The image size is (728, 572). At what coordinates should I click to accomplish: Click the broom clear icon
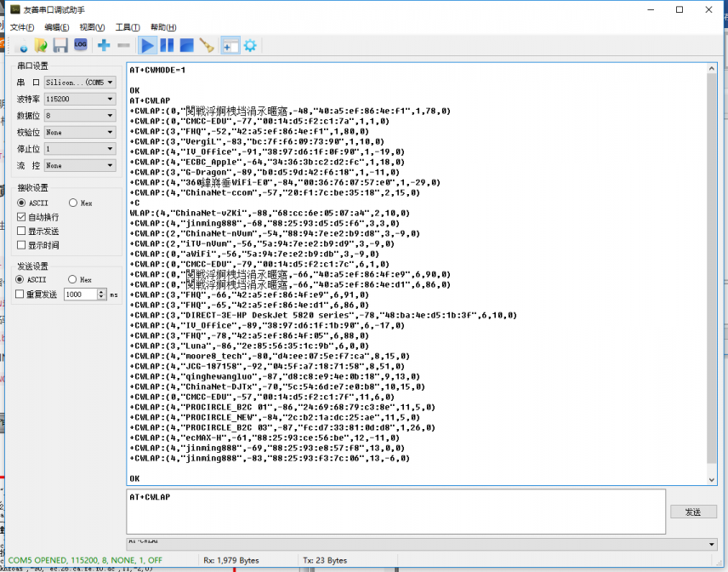click(207, 45)
